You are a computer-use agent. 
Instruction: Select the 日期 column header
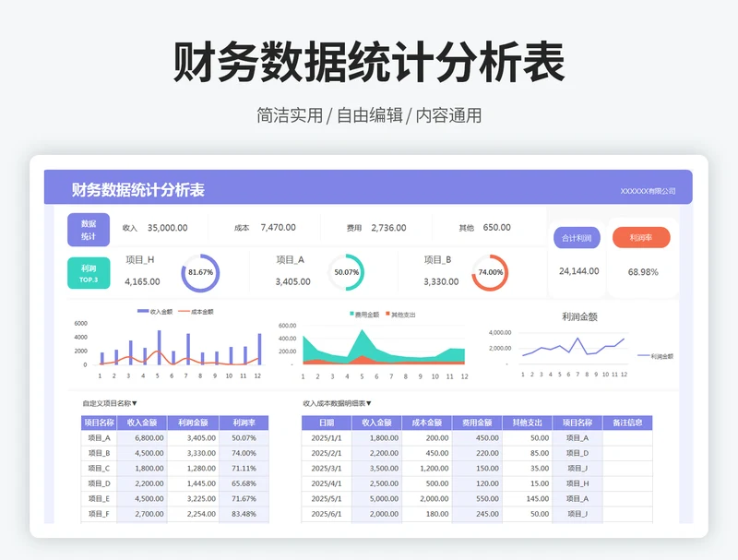click(327, 423)
